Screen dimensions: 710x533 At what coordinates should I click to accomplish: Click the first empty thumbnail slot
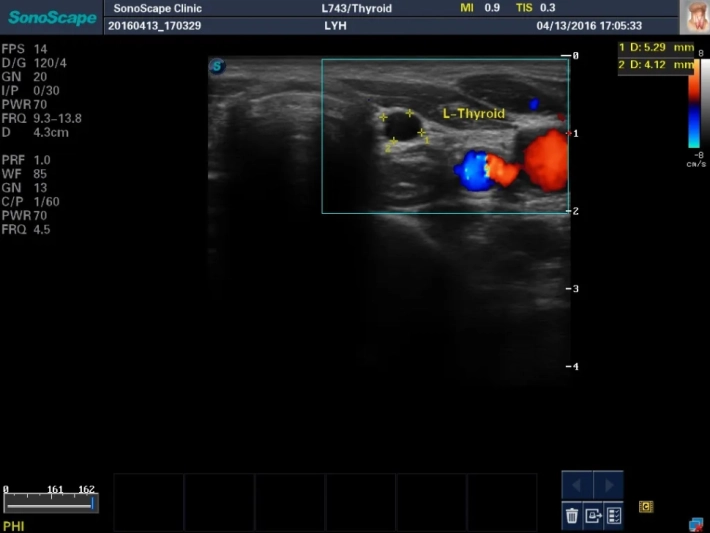click(149, 502)
